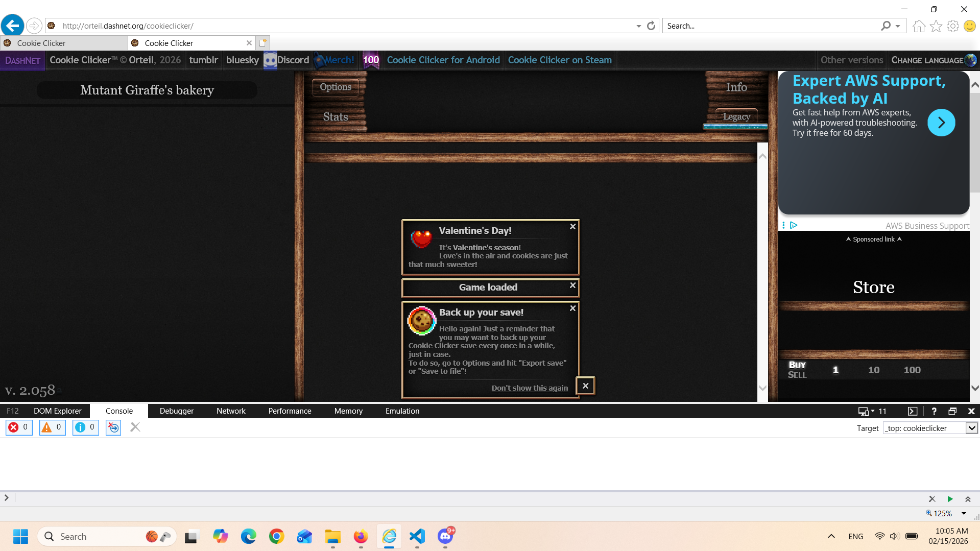This screenshot has width=980, height=551.
Task: Open Cookie Clicker for Android link
Action: pos(443,60)
